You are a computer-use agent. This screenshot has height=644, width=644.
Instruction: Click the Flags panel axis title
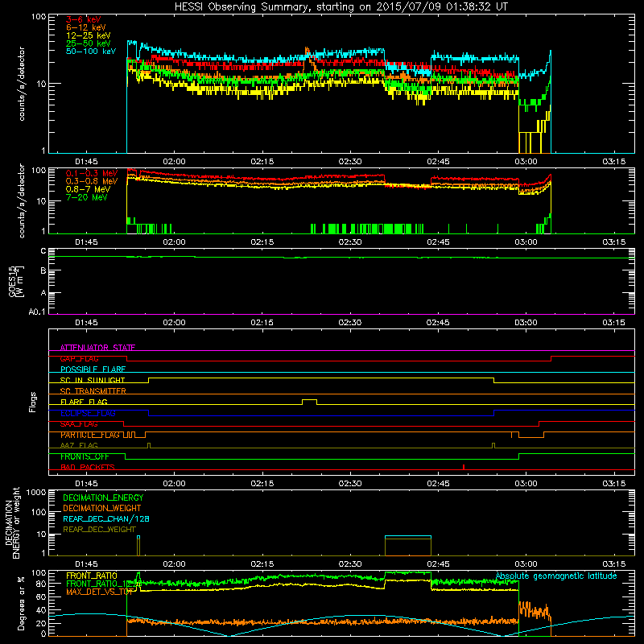coord(33,402)
